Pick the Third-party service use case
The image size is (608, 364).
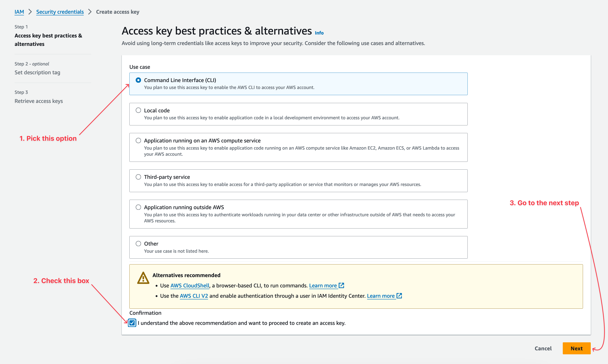pyautogui.click(x=138, y=177)
